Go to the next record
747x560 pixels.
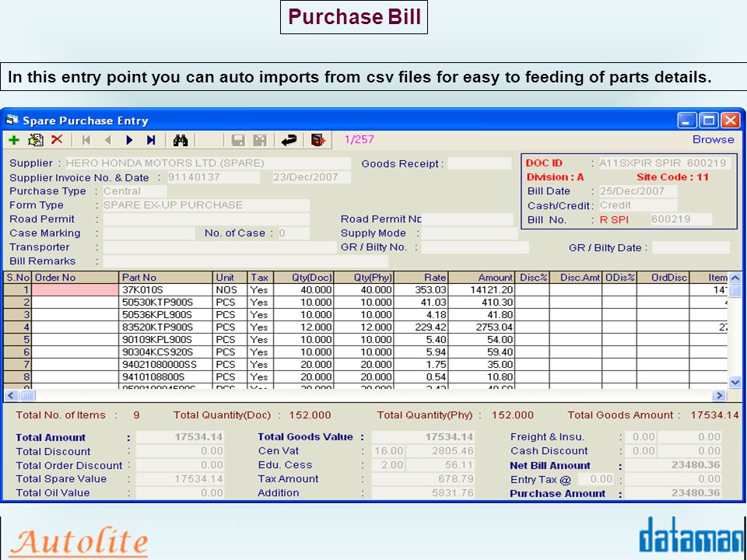coord(129,140)
